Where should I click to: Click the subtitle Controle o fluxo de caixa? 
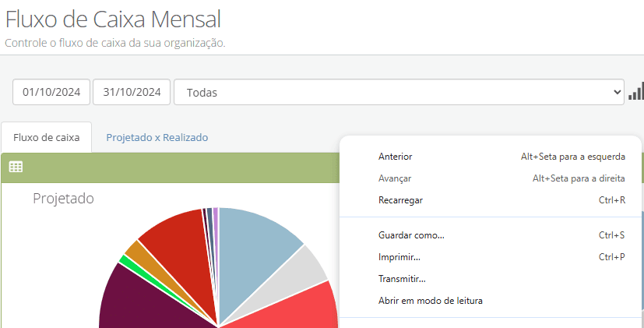pyautogui.click(x=115, y=43)
